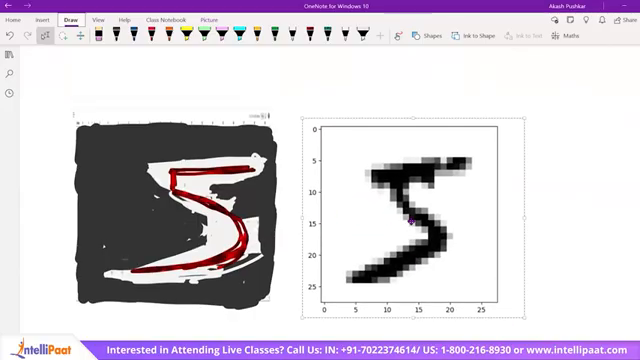Select the yellow highlighter
The image size is (640, 360).
187,34
